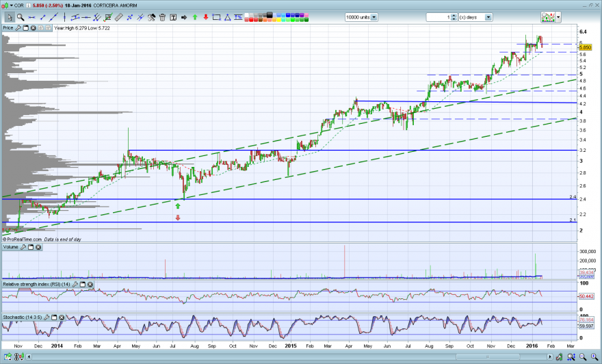Screen dimensions: 602x364
Task: Open the chart checkmark drawing tool
Action: point(108,17)
